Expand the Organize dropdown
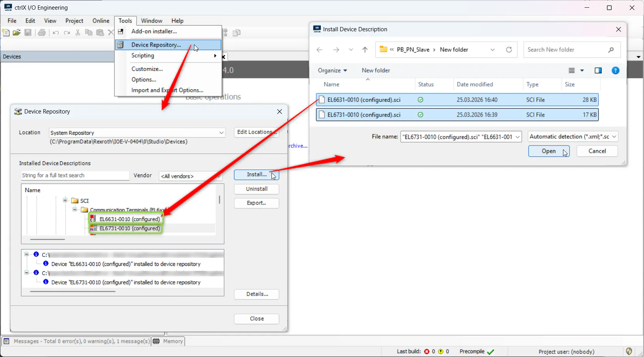The image size is (644, 357). coord(332,71)
